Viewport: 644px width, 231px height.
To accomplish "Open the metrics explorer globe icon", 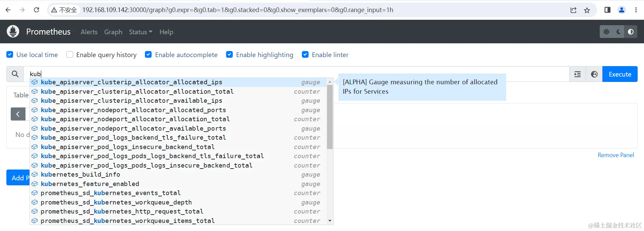I will 594,74.
